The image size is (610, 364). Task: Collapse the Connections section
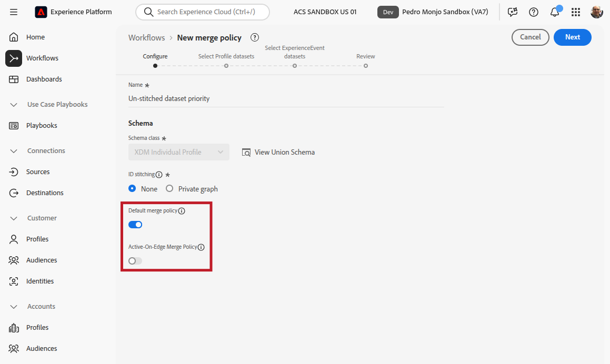pos(14,151)
